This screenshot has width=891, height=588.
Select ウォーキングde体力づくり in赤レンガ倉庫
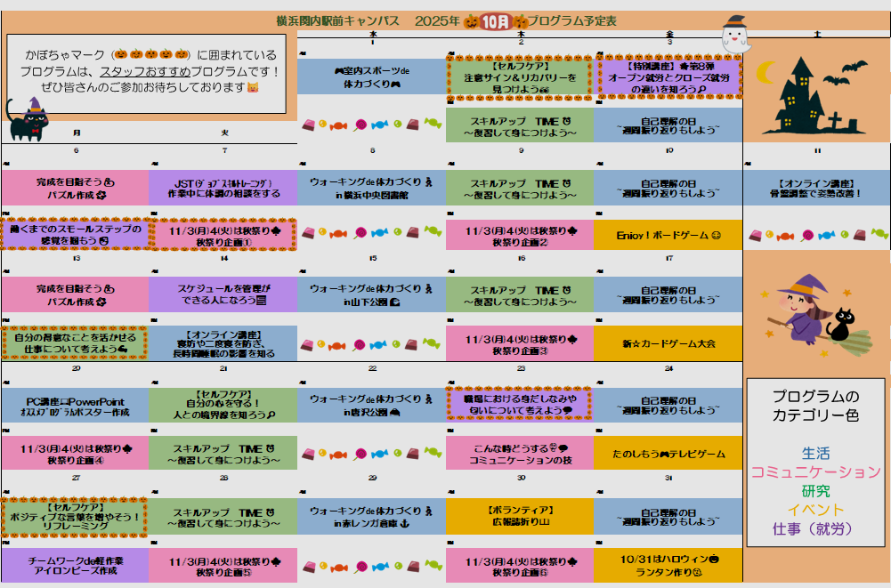371,517
